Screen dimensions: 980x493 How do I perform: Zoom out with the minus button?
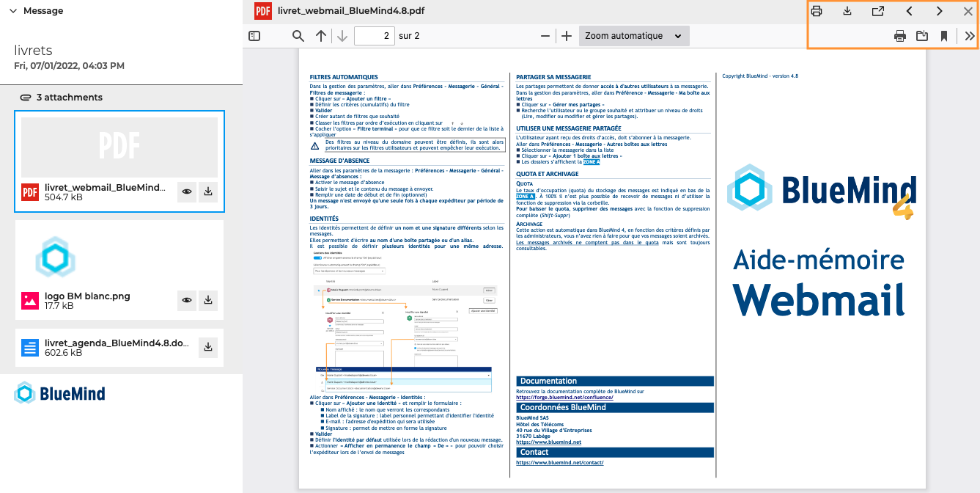pos(545,36)
